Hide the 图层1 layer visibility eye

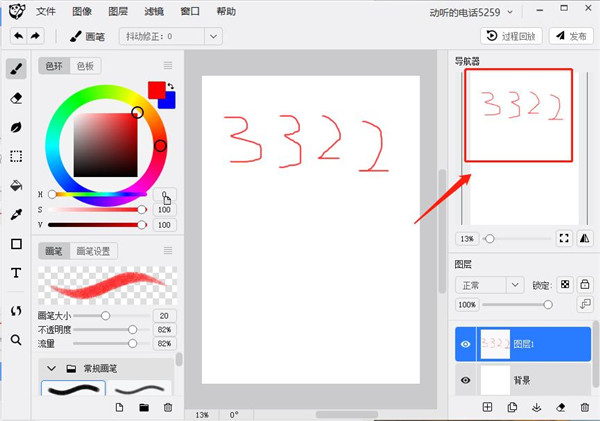[465, 345]
